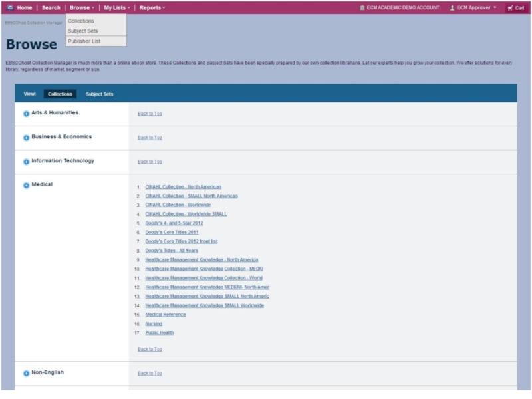Choose Subject Sets in Browse dropdown
This screenshot has width=532, height=399.
(x=82, y=31)
